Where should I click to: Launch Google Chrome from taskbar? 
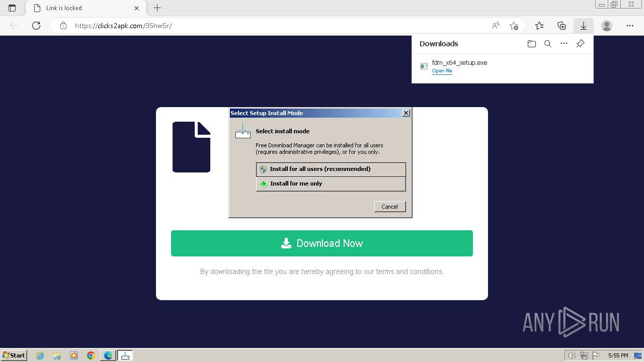(x=91, y=355)
